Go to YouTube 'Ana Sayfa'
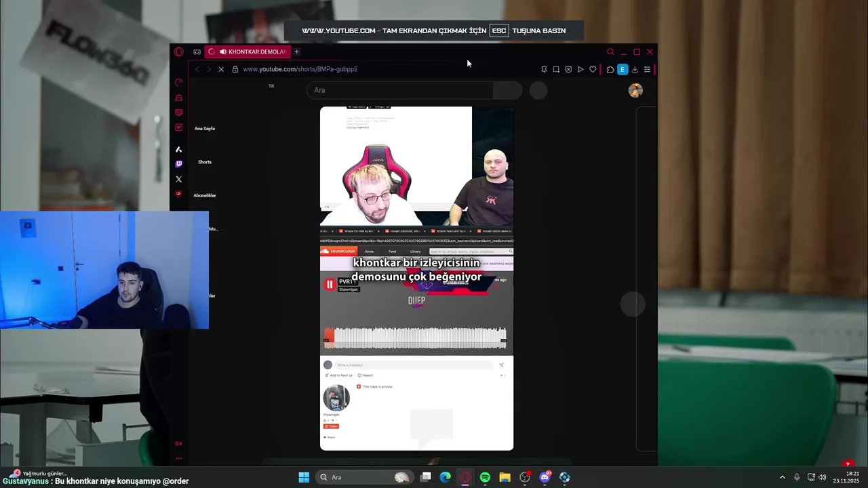 [205, 128]
